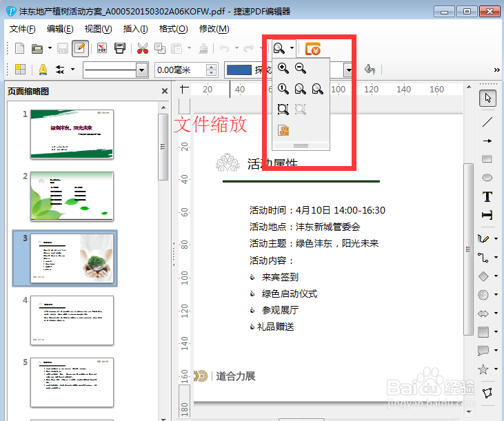Viewport: 504px width, 421px height.
Task: Select the connector tool
Action: [483, 258]
